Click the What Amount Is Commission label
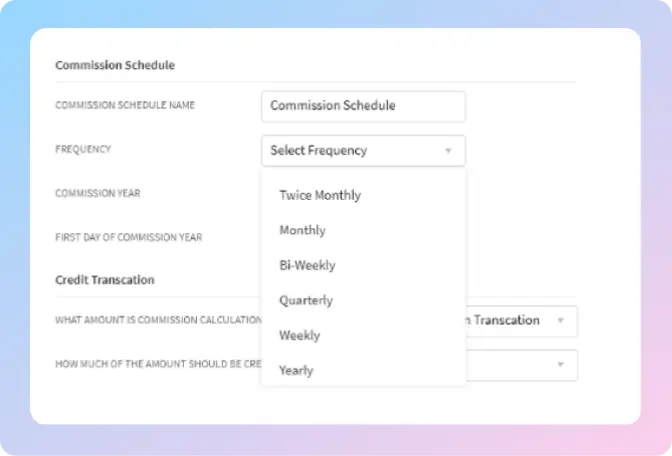The image size is (672, 456). 157,321
